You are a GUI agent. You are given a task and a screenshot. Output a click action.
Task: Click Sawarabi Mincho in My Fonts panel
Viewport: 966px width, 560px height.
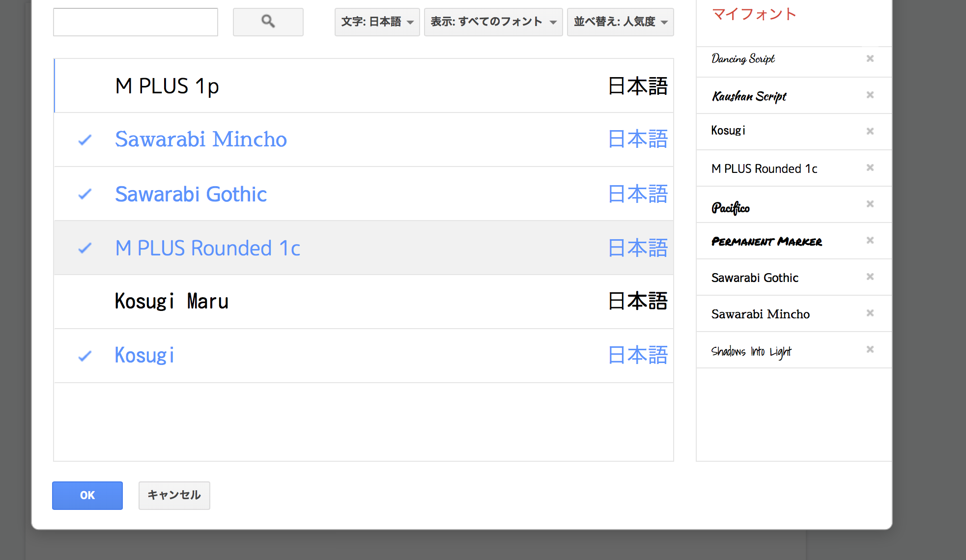click(761, 314)
